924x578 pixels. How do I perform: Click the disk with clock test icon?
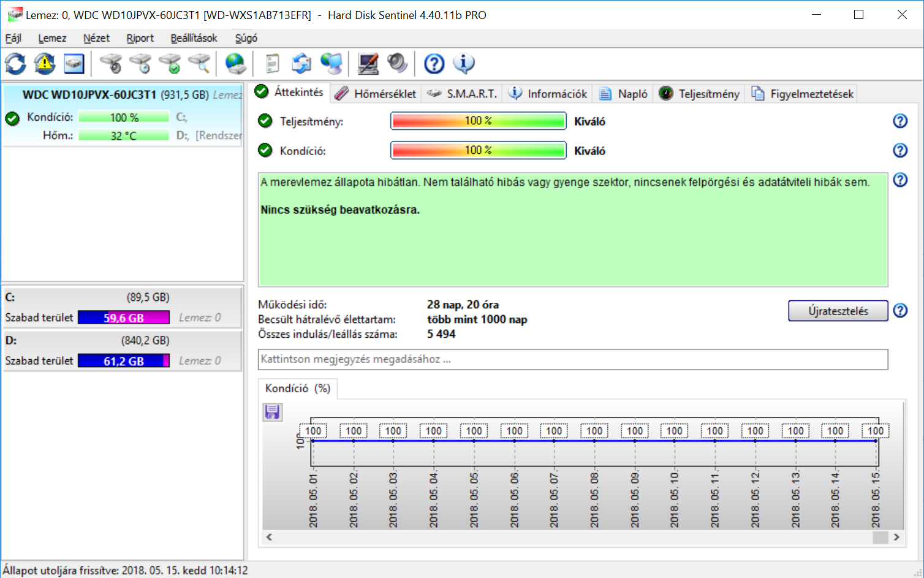[140, 63]
